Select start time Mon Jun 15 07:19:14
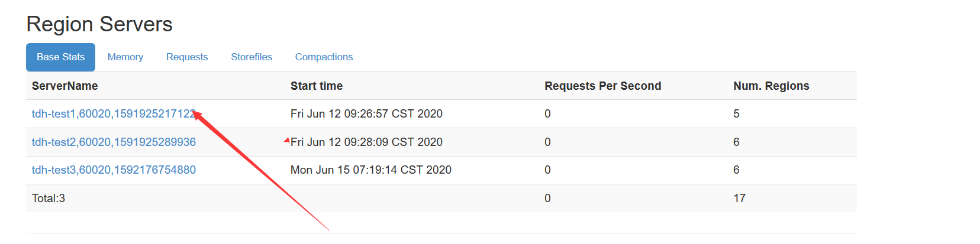980x244 pixels. [x=370, y=170]
